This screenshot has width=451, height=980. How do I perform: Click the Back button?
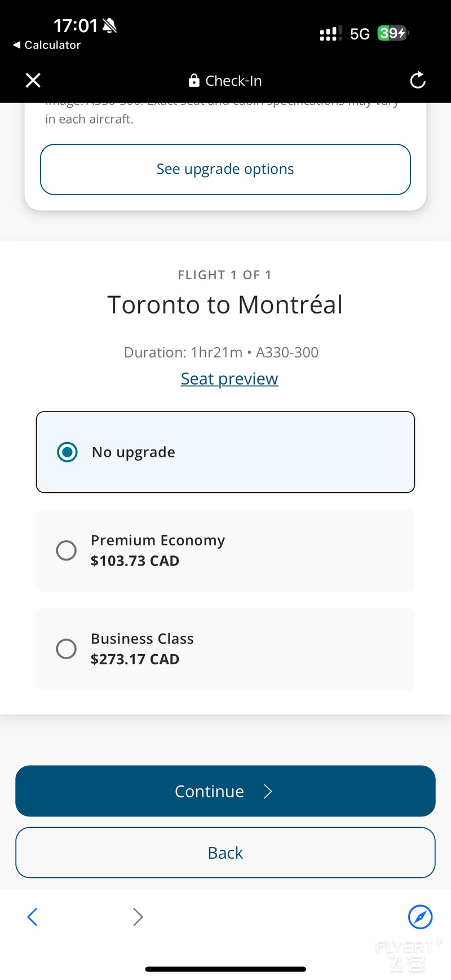[225, 853]
